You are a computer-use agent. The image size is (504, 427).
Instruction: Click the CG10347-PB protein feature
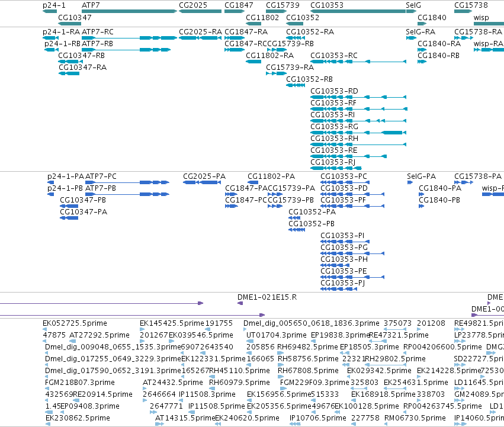click(x=69, y=207)
